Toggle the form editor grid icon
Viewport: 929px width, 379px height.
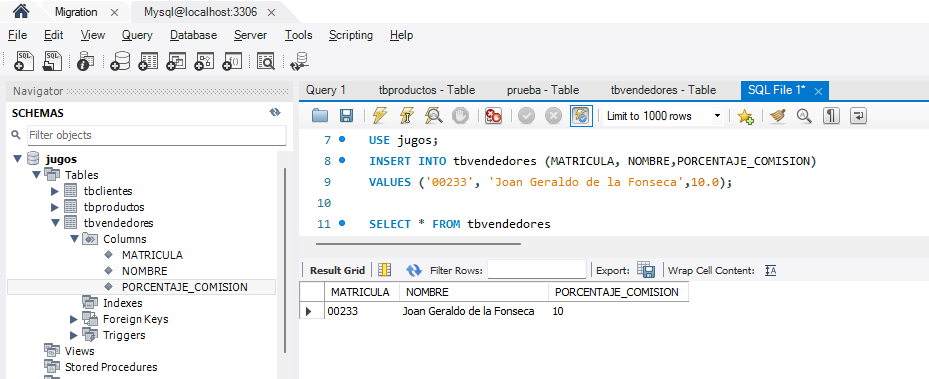[x=385, y=270]
